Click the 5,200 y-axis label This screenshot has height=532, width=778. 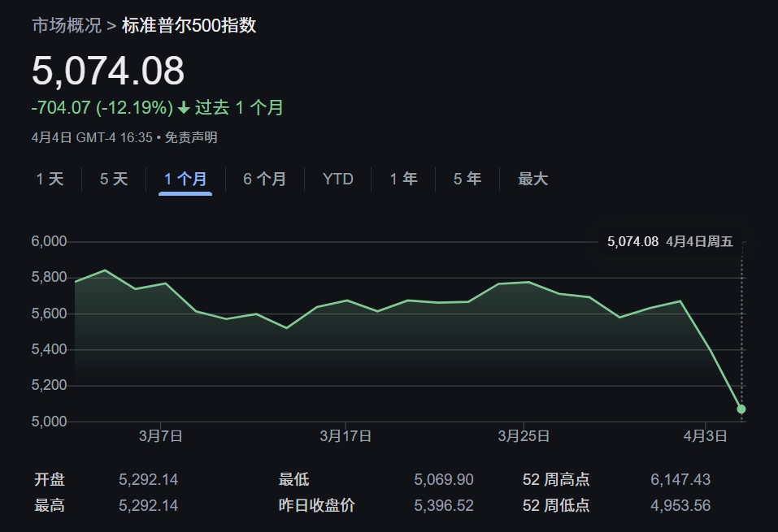point(49,385)
